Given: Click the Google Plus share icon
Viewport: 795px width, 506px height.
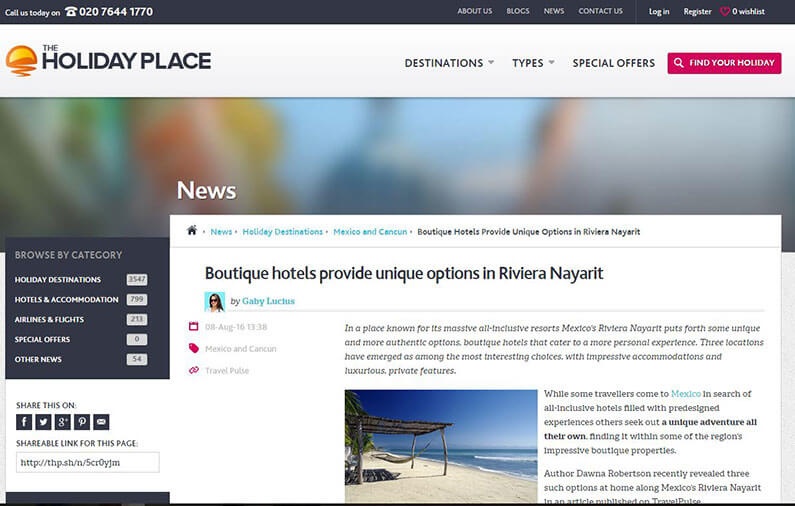Looking at the screenshot, I should click(x=63, y=422).
